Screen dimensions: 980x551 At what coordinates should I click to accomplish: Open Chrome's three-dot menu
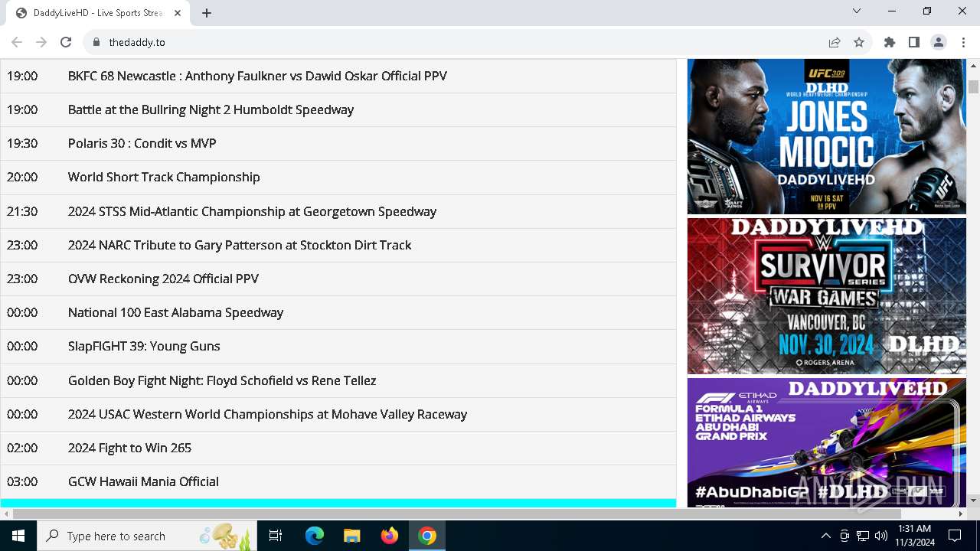click(963, 42)
